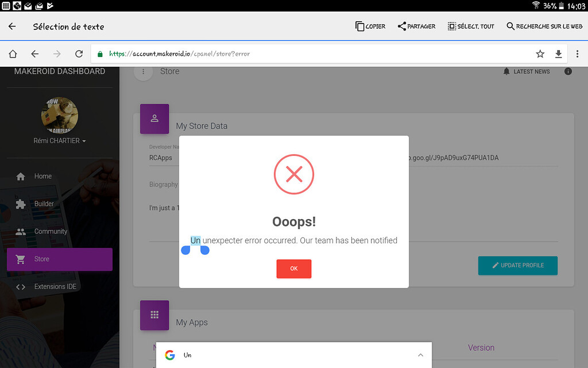Navigate back in the browser
Image resolution: width=588 pixels, height=368 pixels.
pyautogui.click(x=35, y=53)
